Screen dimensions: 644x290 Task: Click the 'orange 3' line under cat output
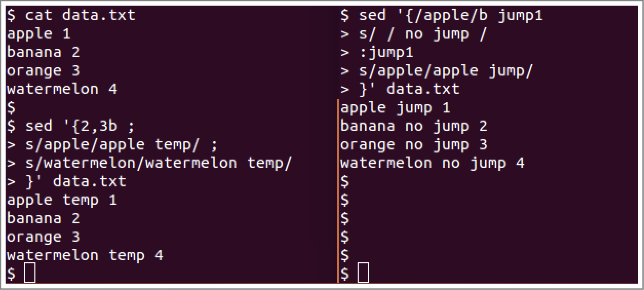[44, 71]
